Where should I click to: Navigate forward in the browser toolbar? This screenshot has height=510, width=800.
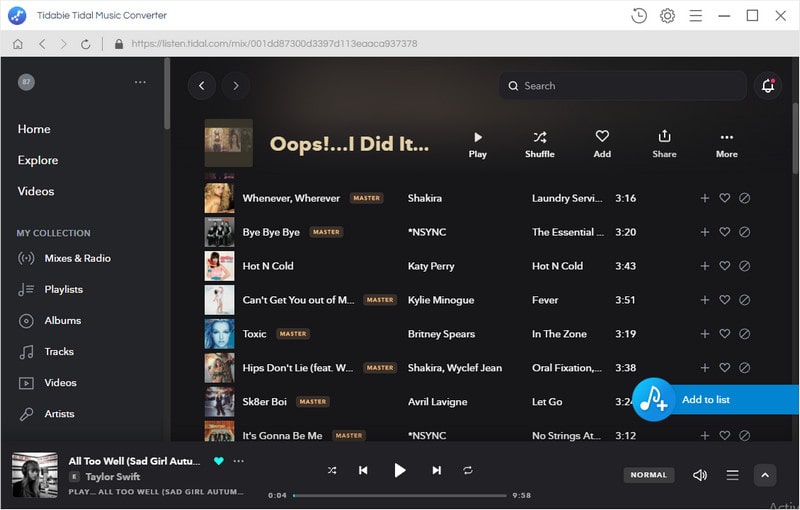63,44
